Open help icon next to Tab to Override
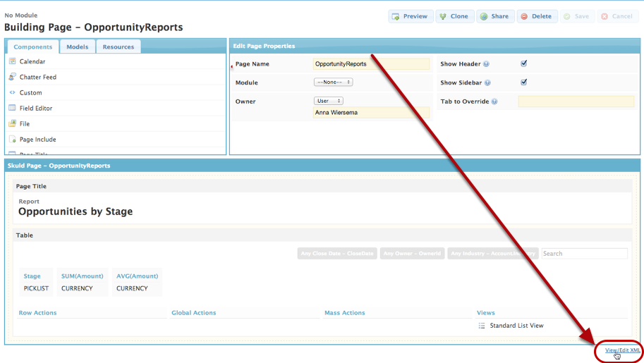This screenshot has height=363, width=644. click(x=494, y=101)
